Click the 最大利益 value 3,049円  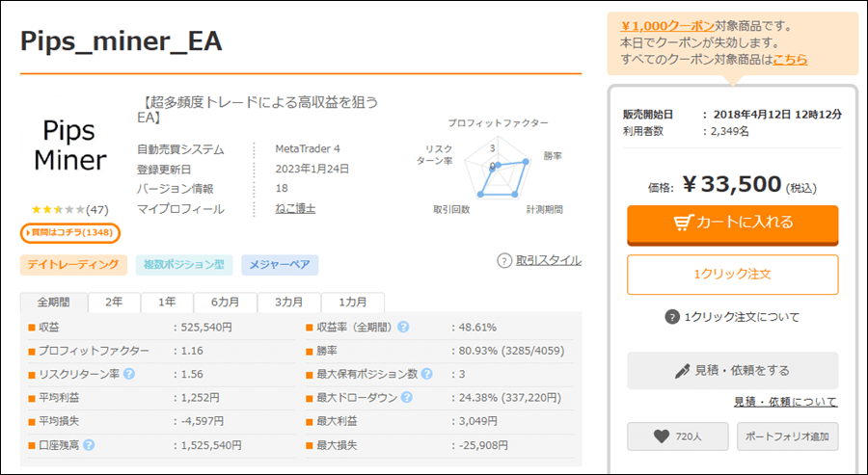point(477,421)
